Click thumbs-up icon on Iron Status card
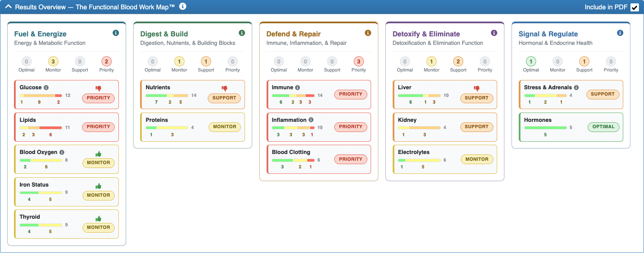 99,186
